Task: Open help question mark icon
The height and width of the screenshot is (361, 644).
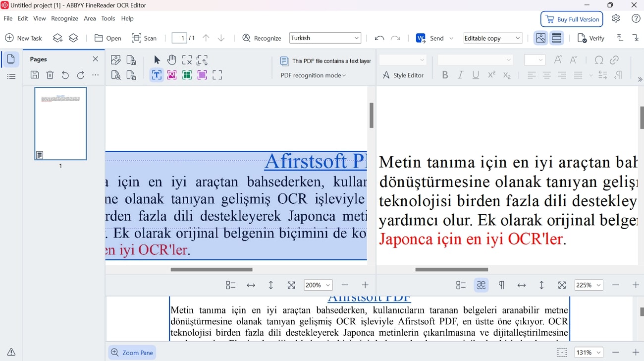Action: click(636, 19)
